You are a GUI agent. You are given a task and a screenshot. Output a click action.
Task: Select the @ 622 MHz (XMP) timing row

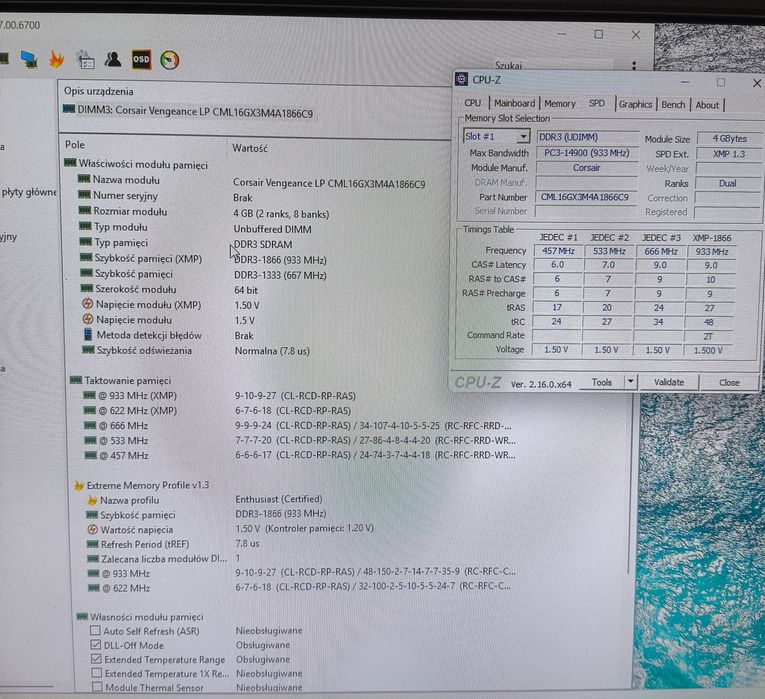(x=218, y=410)
